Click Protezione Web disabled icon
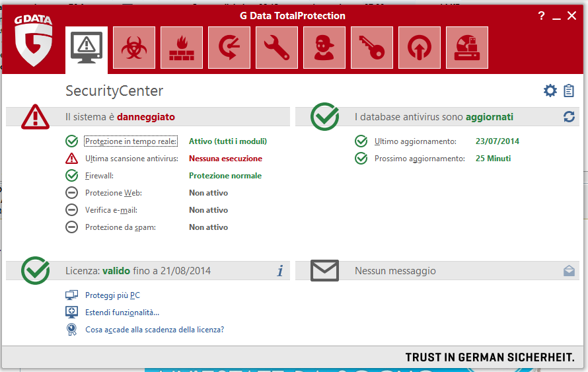The height and width of the screenshot is (372, 588). click(x=71, y=193)
